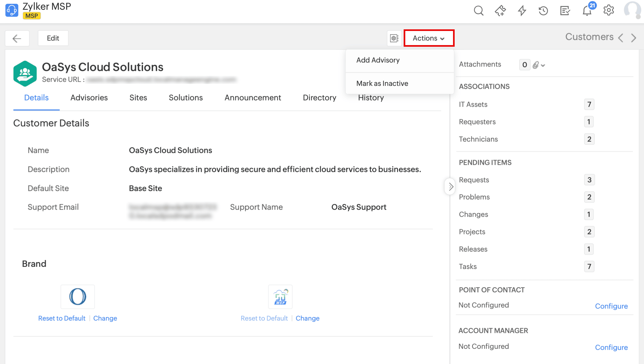Open the search magnifier icon
The image size is (644, 364).
point(479,11)
